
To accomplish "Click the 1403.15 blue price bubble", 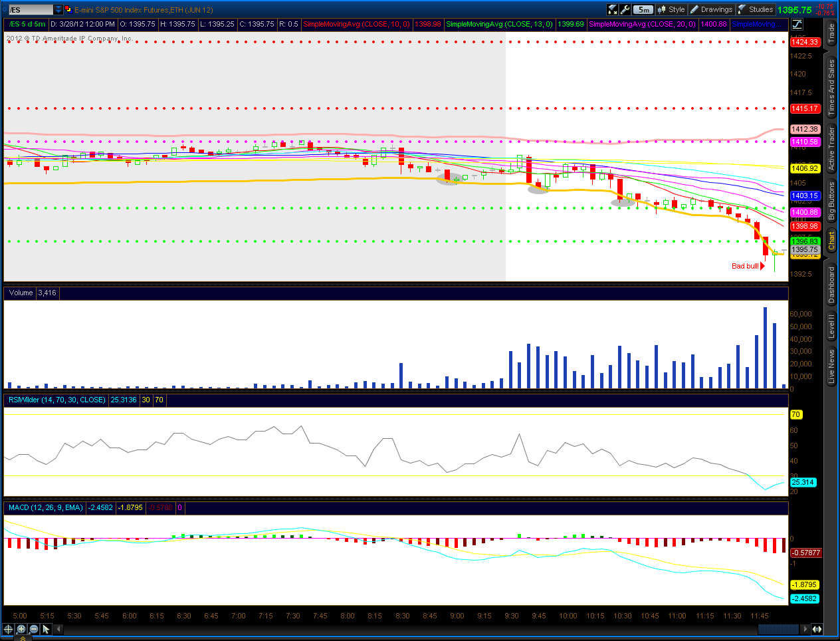I will pos(805,195).
